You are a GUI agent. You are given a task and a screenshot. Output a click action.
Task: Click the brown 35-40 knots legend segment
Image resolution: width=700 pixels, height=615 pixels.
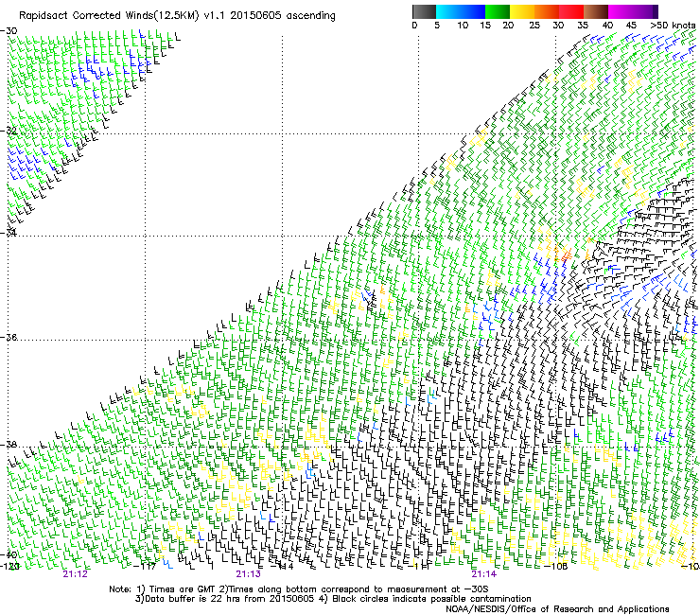(596, 11)
